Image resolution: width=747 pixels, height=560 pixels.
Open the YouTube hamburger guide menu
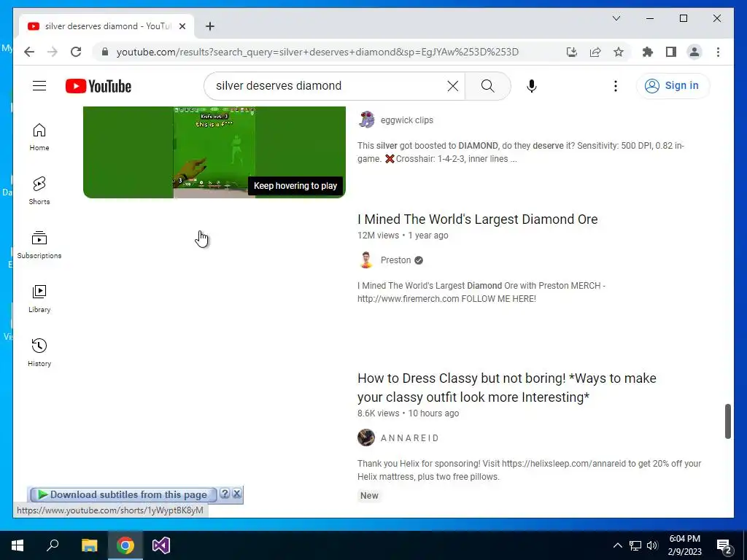pos(39,86)
